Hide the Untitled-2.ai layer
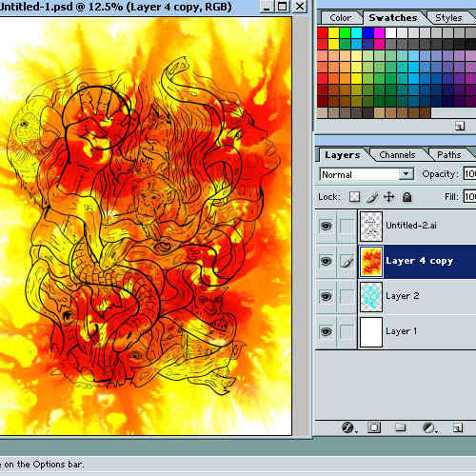Viewport: 476px width, 476px height. click(x=326, y=227)
